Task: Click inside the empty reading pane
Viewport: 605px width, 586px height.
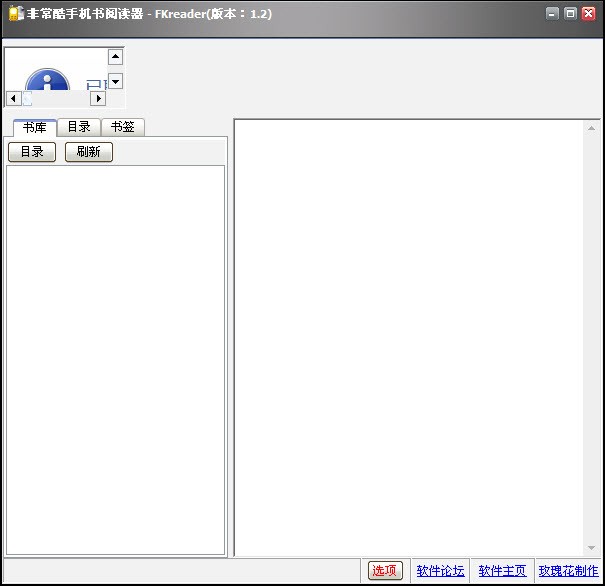Action: coord(409,338)
